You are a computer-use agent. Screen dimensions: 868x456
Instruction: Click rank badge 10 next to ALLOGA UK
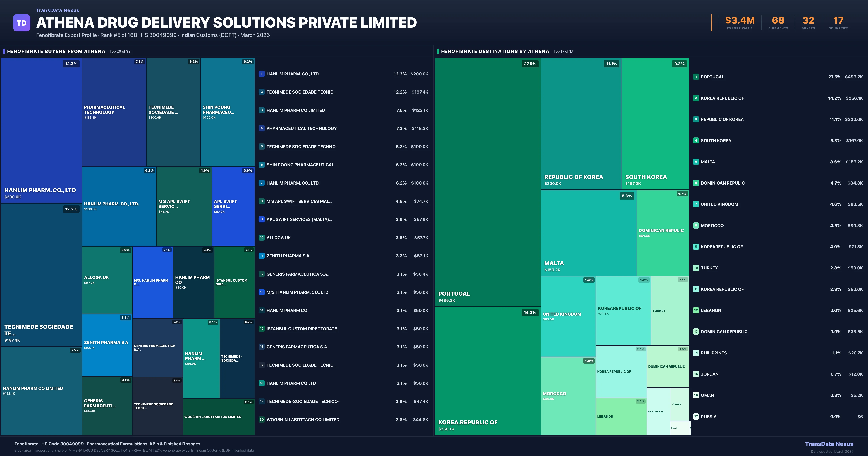tap(261, 237)
